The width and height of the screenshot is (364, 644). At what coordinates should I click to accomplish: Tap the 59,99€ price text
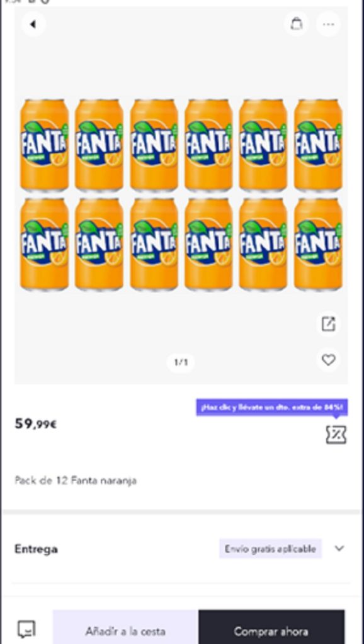point(36,424)
